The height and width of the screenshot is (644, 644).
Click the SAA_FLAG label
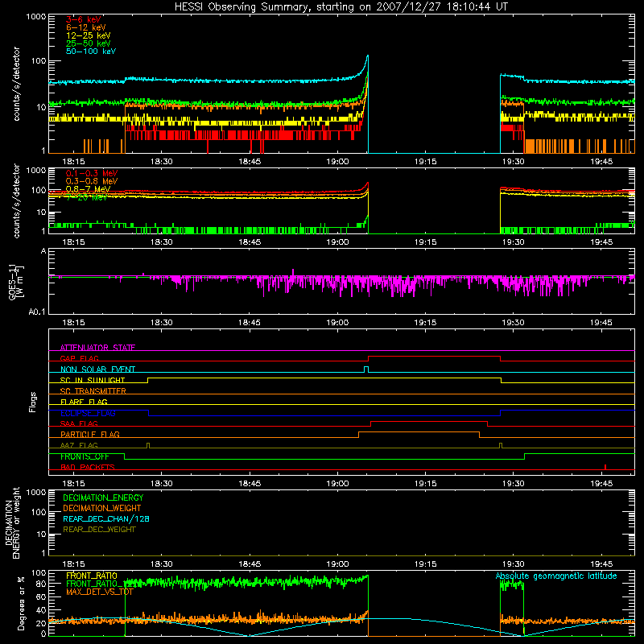tap(79, 423)
